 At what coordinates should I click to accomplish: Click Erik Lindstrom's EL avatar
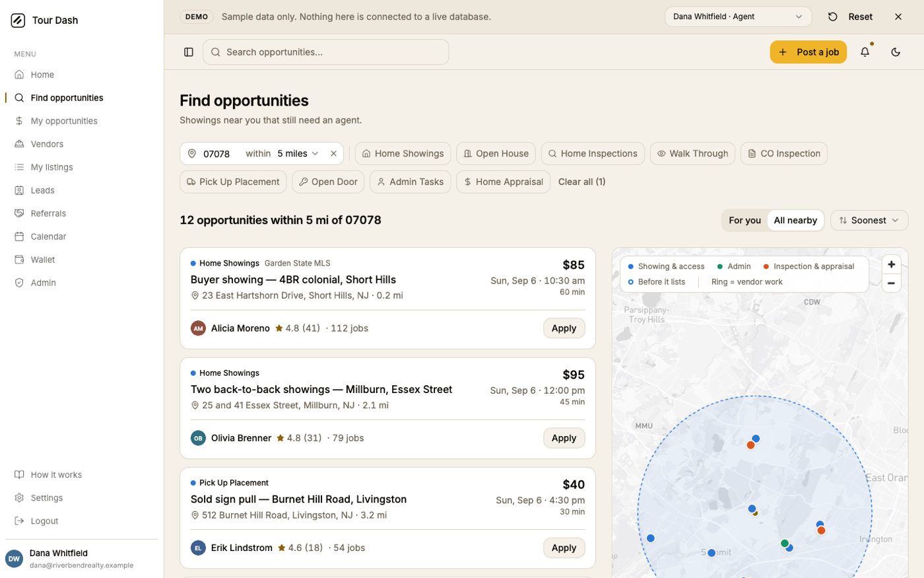point(198,548)
